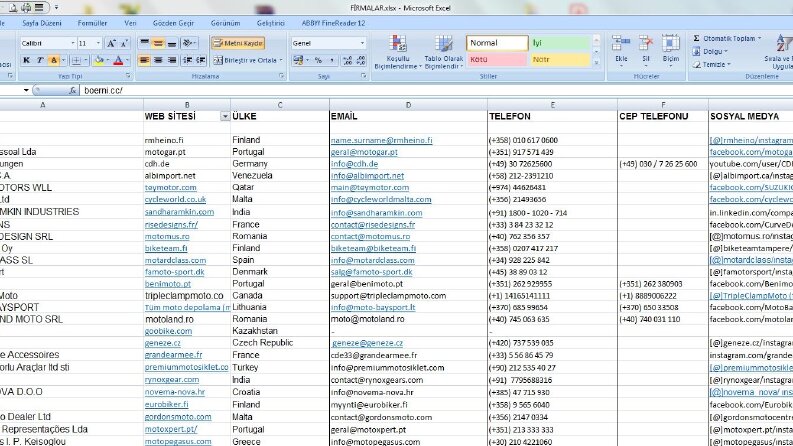This screenshot has width=793, height=446.
Task: Toggle underline (A) formatting
Action: pyautogui.click(x=53, y=60)
